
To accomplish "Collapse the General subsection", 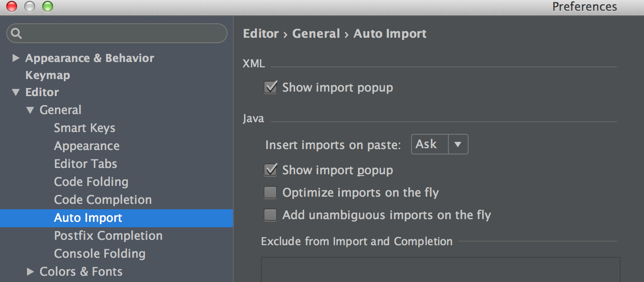I will 30,110.
